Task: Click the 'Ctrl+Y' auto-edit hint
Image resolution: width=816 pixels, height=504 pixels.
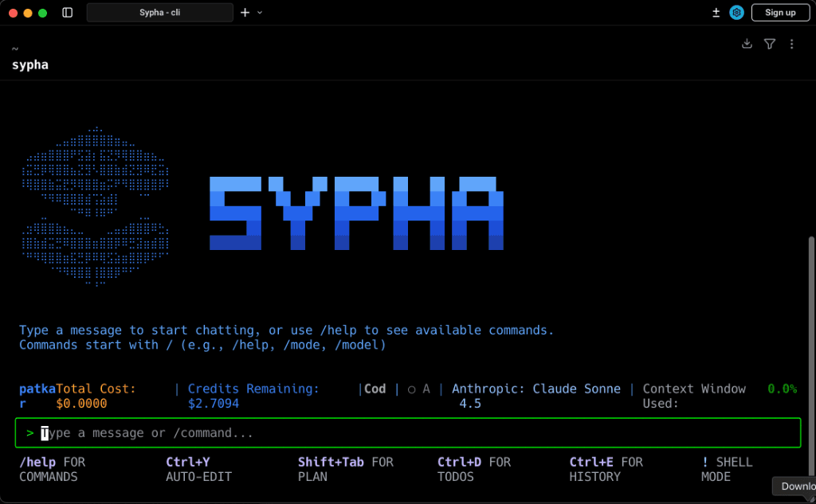Action: tap(188, 462)
